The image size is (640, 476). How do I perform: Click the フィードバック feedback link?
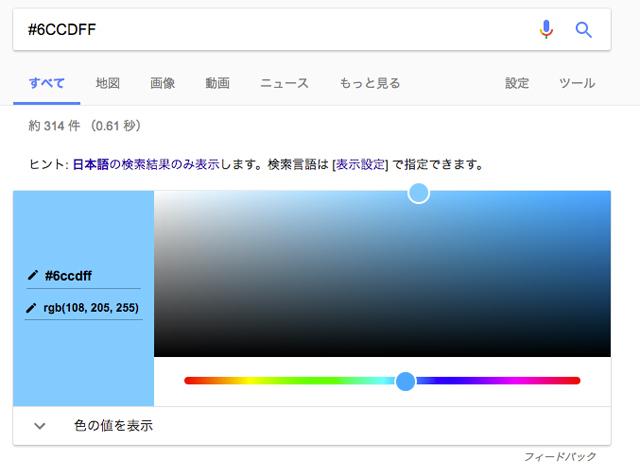click(x=560, y=457)
